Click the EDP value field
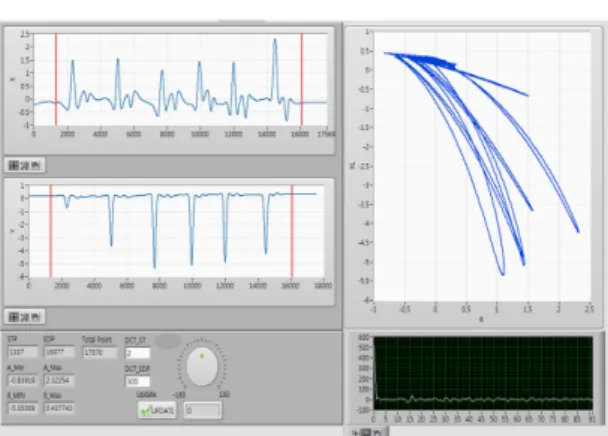The image size is (608, 436). [59, 352]
